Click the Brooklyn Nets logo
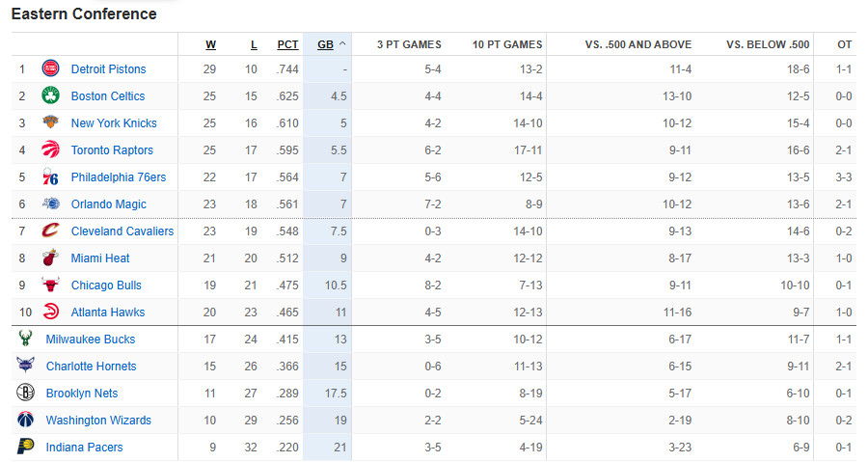Screen dimensions: 868x462 click(x=25, y=393)
